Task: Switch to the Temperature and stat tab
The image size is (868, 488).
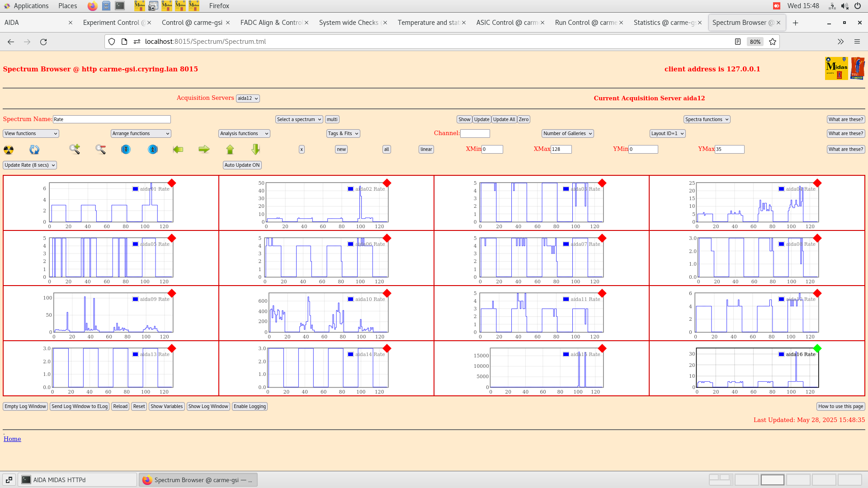Action: click(x=429, y=22)
